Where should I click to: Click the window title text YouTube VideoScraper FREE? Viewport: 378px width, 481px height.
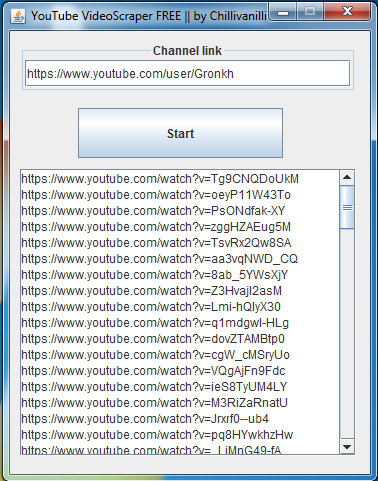click(106, 16)
